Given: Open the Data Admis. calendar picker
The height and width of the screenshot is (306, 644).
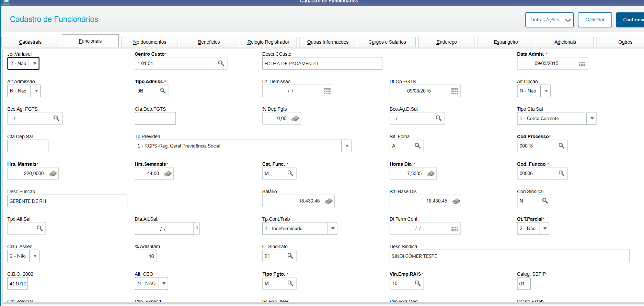Looking at the screenshot, I should tap(582, 64).
